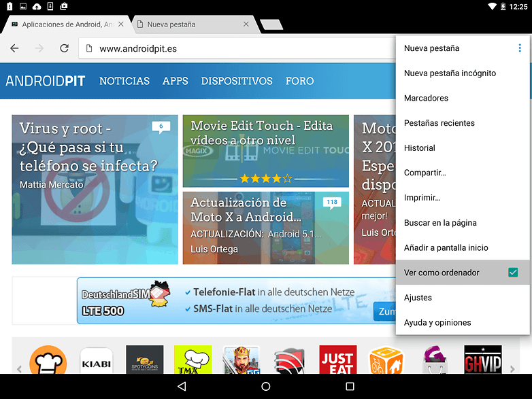Click the Mattia Mercato author name
Screen dimensions: 532x399
click(51, 185)
